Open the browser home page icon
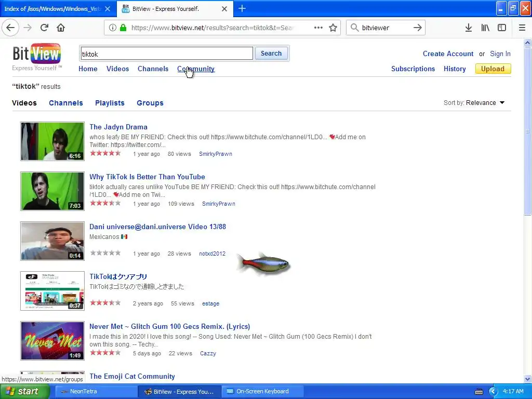 61,28
